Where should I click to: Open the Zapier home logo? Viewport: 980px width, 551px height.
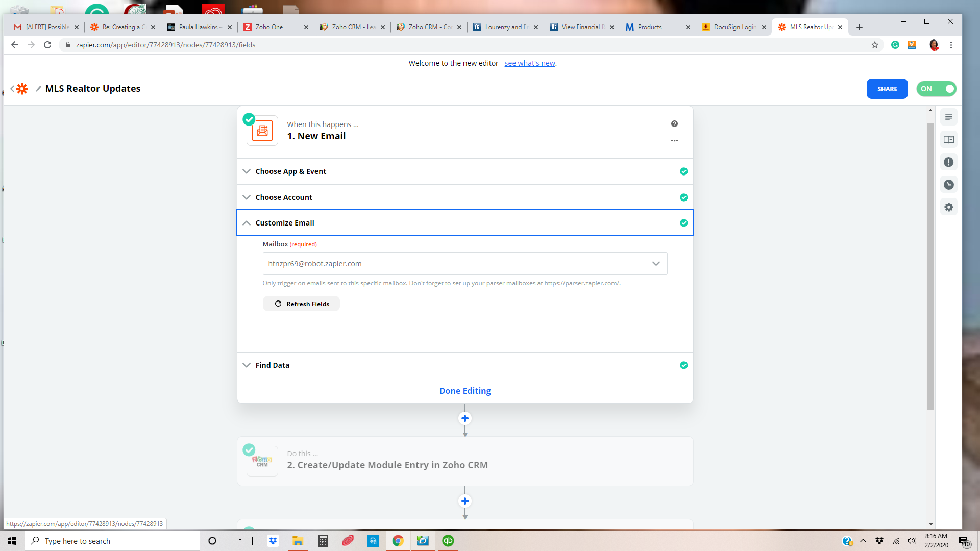[x=22, y=89]
